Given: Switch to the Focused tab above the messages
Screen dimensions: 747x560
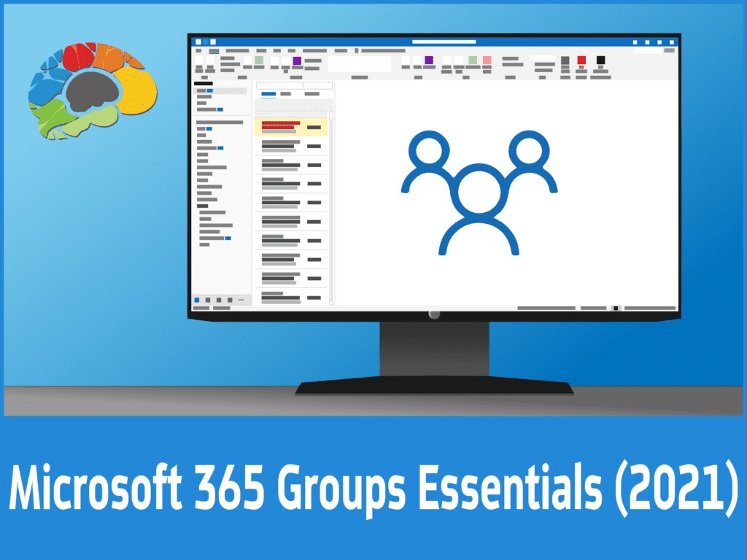Looking at the screenshot, I should point(268,94).
